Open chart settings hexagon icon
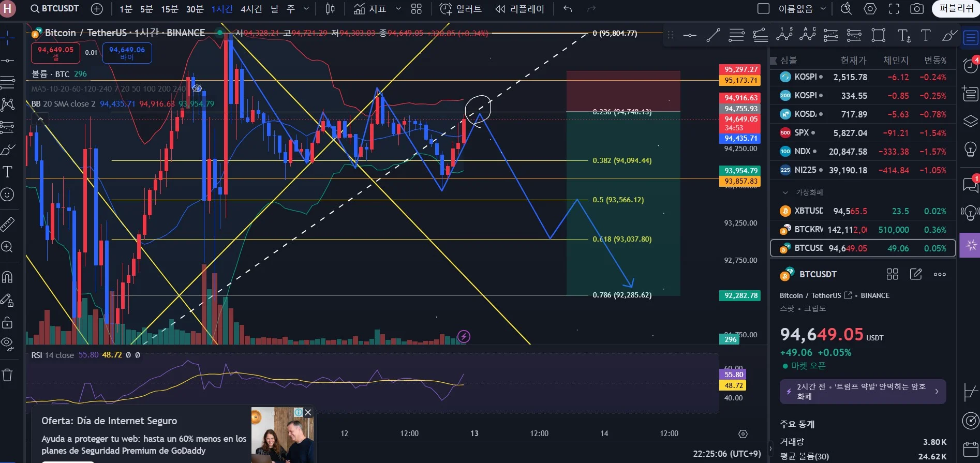Image resolution: width=980 pixels, height=463 pixels. click(x=870, y=9)
